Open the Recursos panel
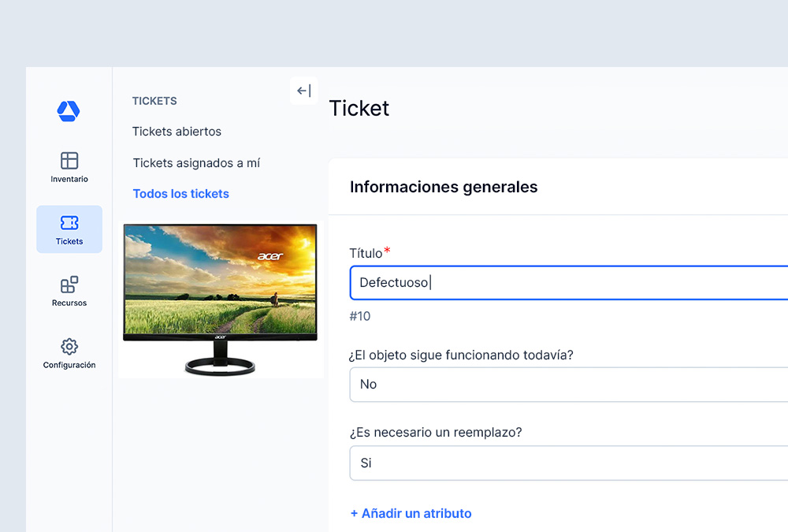 [69, 291]
